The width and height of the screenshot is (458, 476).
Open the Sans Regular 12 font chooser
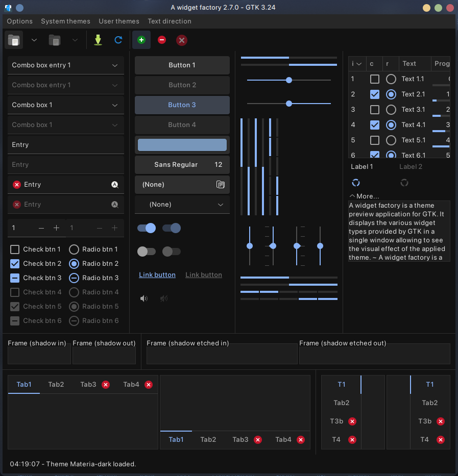182,165
